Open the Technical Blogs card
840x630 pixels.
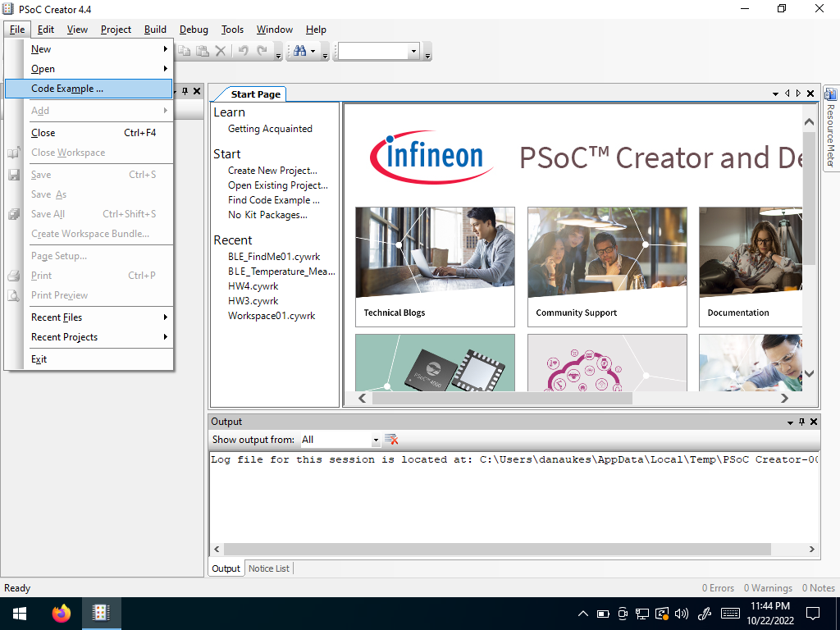point(435,267)
